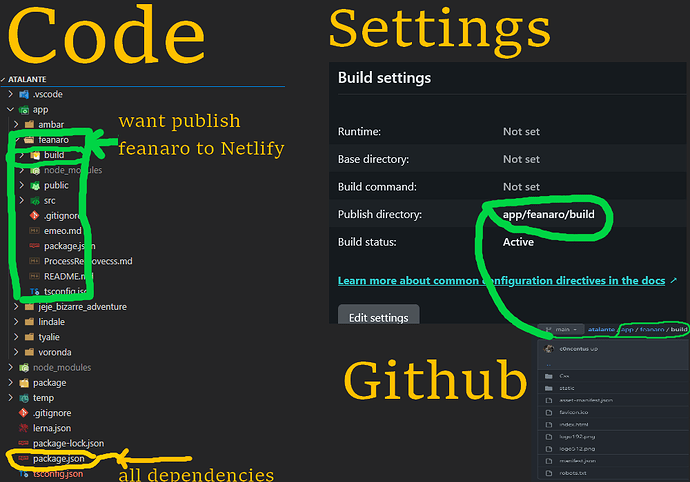690x482 pixels.
Task: Select the root package.json circled in yellow
Action: 59,459
